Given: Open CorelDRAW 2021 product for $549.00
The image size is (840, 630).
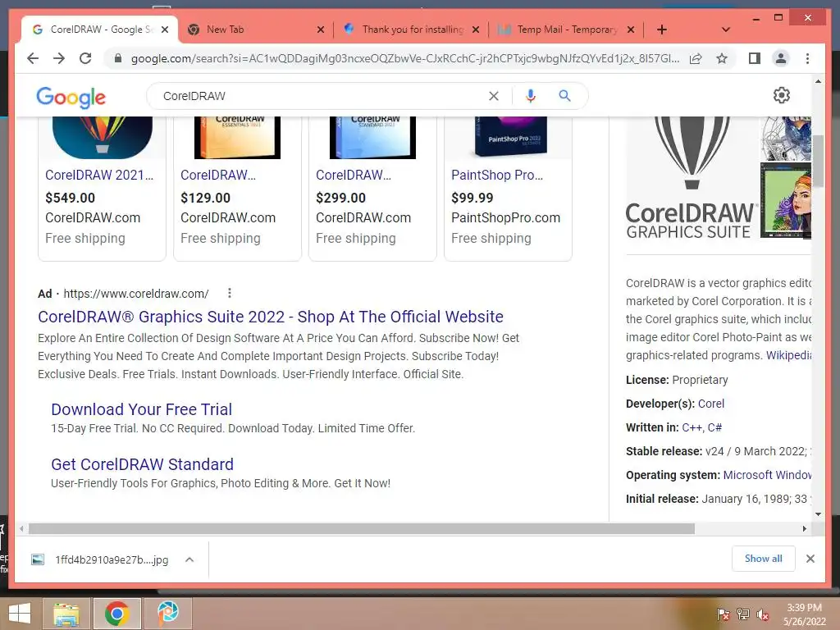Looking at the screenshot, I should pyautogui.click(x=99, y=176).
